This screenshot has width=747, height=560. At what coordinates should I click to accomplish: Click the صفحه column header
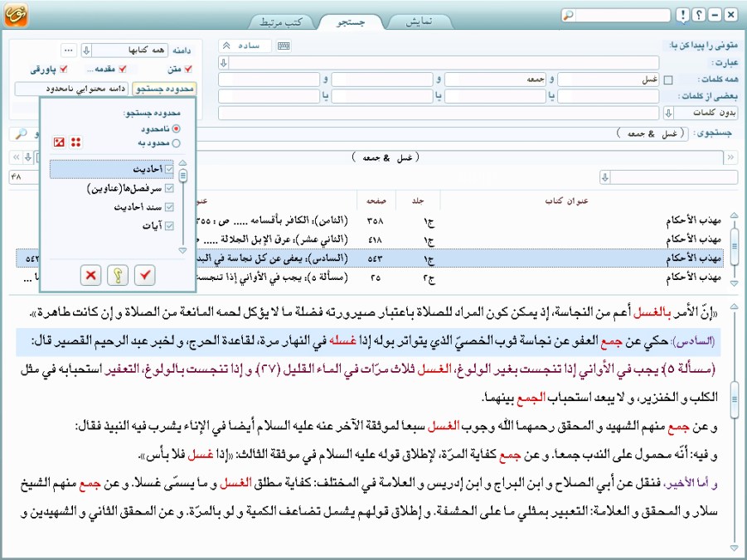(376, 201)
